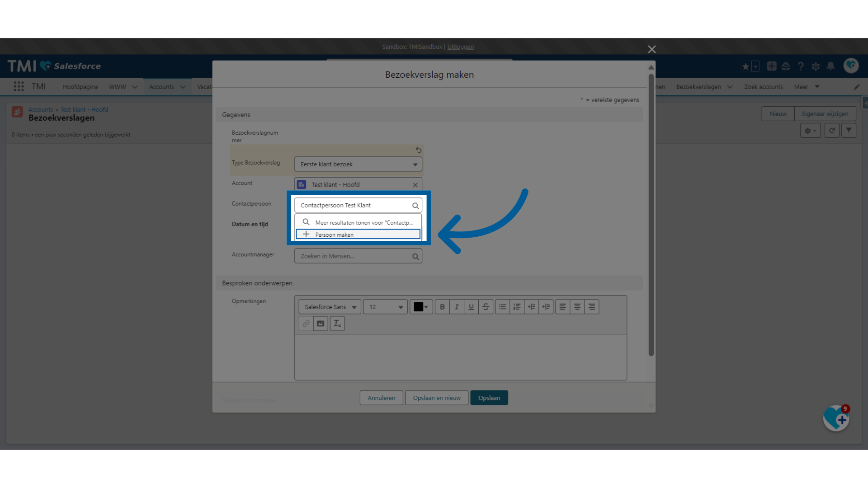Open floating heart assistant with badge 9
This screenshot has height=488, width=868.
(836, 418)
